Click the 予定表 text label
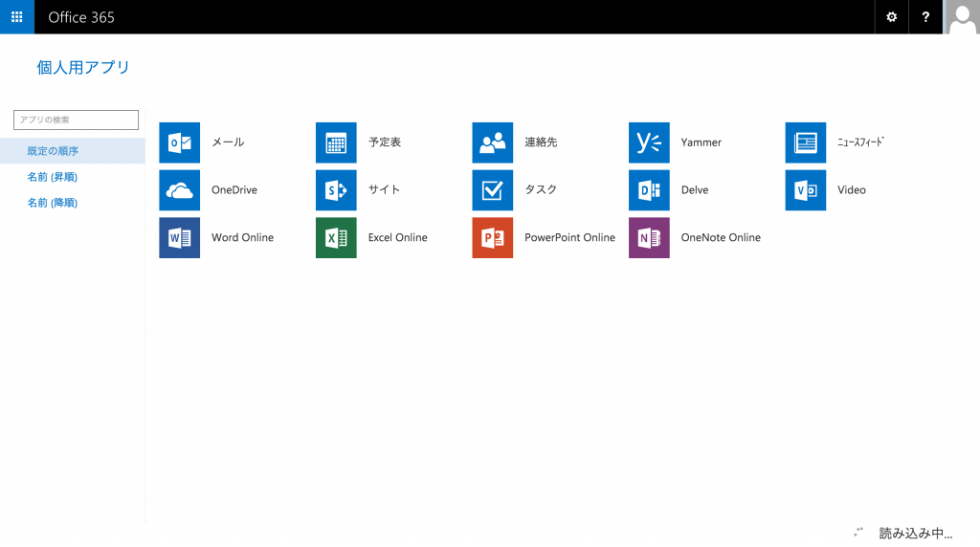 pos(385,142)
